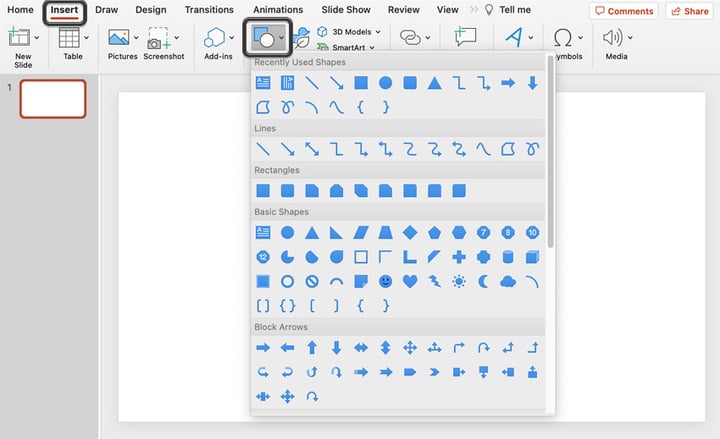Screen dimensions: 720x439
Task: Expand the Shapes dropdown arrow
Action: click(281, 38)
